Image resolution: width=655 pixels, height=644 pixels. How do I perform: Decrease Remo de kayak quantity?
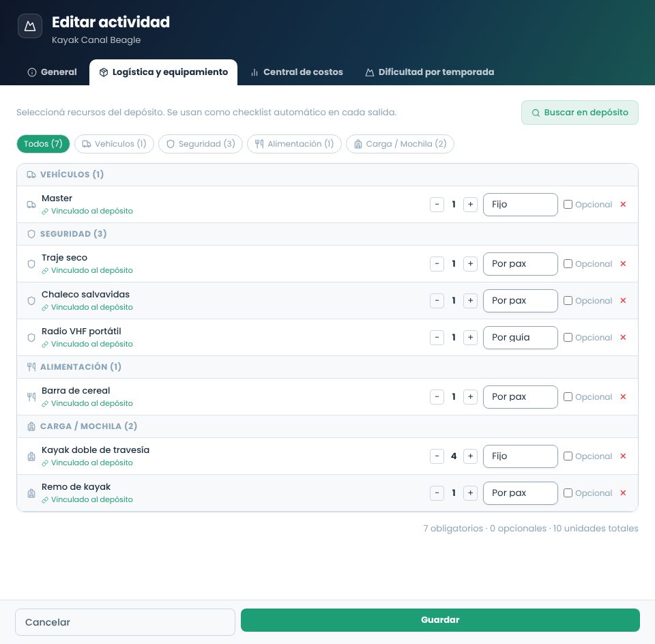[x=437, y=493]
